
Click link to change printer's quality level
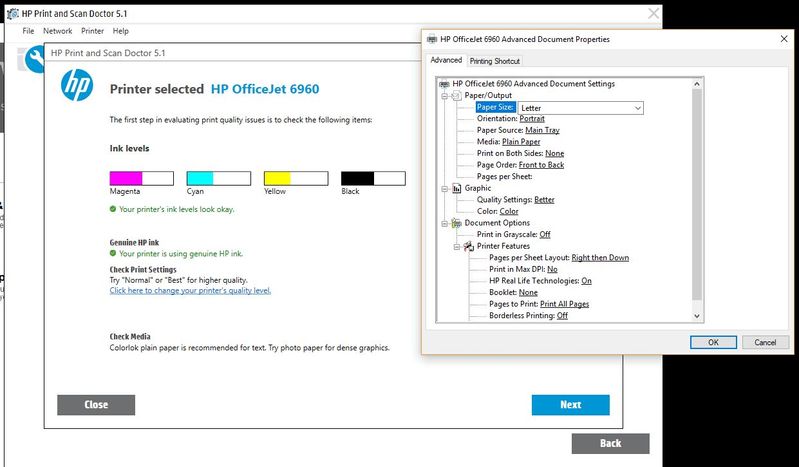click(x=190, y=291)
